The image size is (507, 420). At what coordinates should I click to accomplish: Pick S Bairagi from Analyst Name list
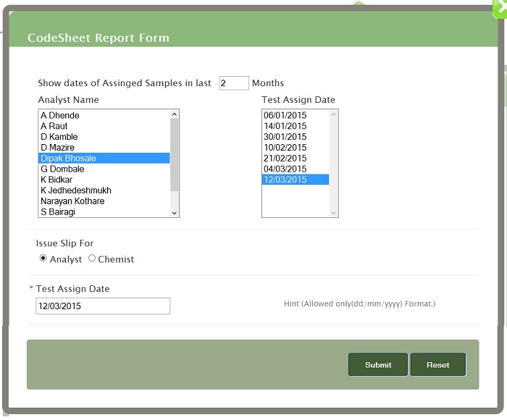click(58, 212)
